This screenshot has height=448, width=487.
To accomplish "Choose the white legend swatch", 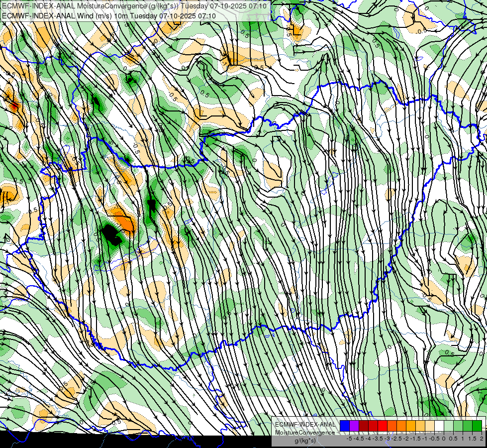I will (439, 426).
